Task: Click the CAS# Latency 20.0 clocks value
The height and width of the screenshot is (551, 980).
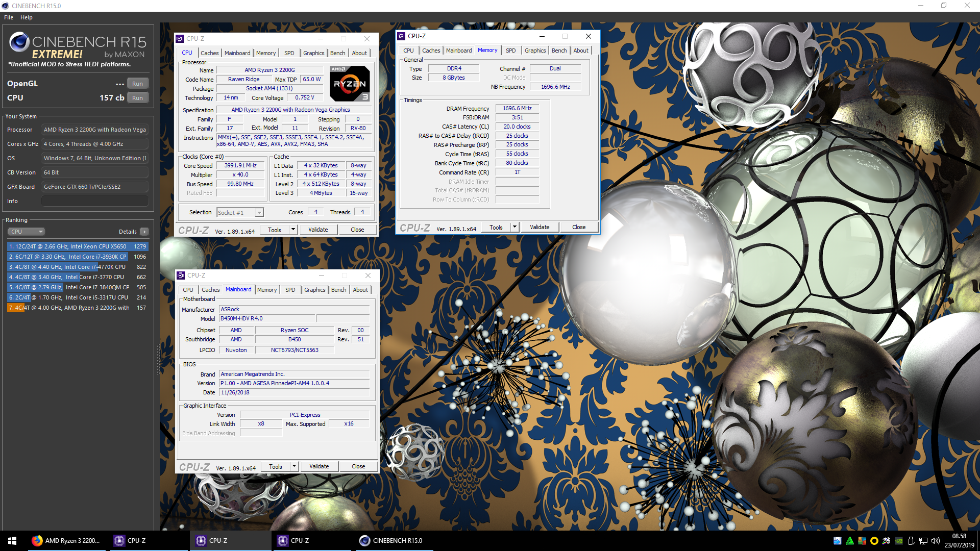Action: pos(517,127)
